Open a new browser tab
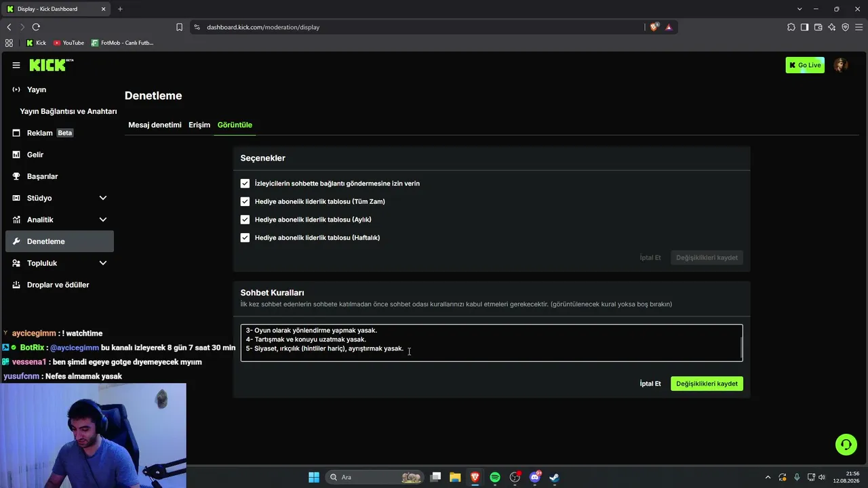This screenshot has width=868, height=488. (x=120, y=9)
